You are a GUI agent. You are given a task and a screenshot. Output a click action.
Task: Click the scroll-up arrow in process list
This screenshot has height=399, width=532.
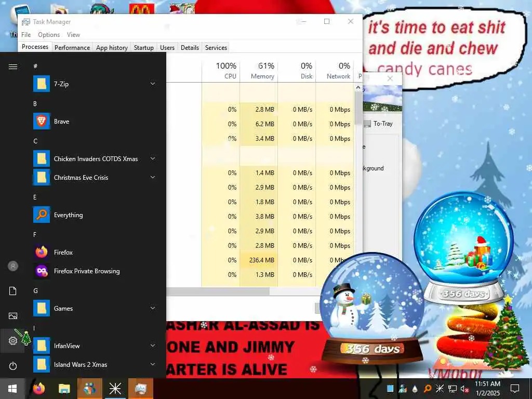tap(358, 87)
